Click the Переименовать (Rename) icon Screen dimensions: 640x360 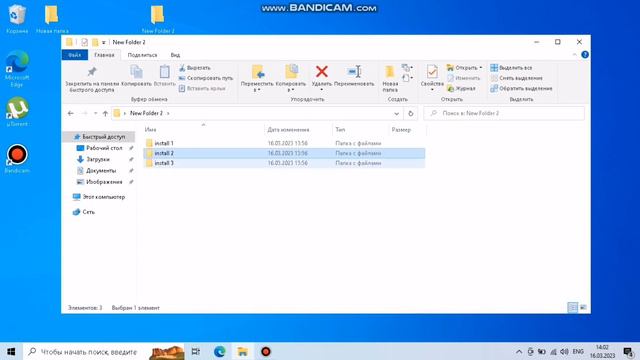click(x=354, y=72)
